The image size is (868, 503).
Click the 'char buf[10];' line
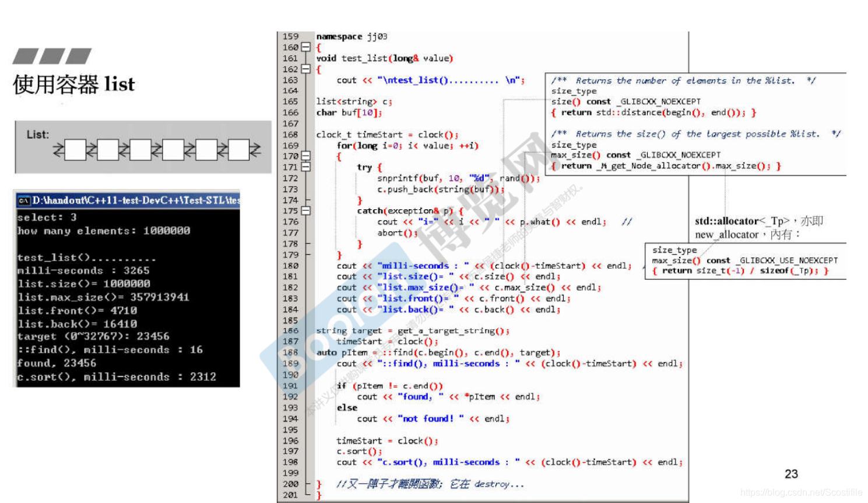tap(349, 113)
